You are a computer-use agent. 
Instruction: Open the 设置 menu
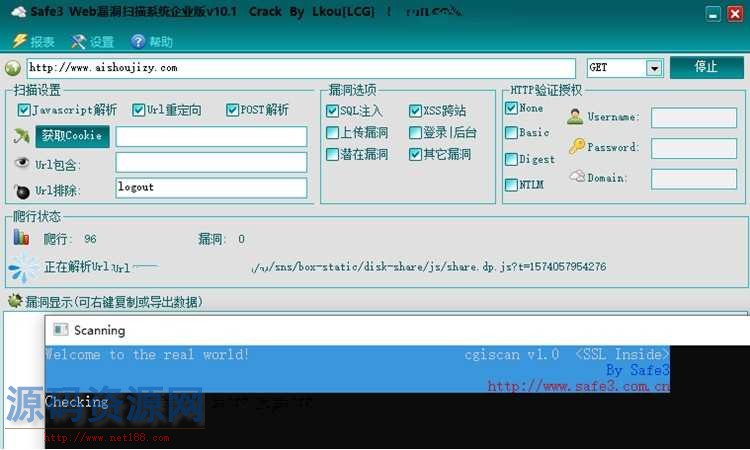(x=92, y=42)
